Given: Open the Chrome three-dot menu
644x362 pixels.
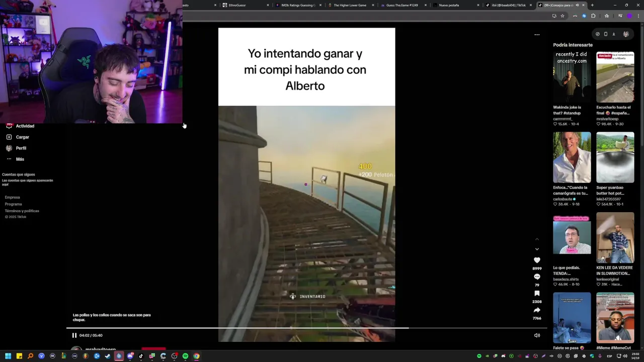Looking at the screenshot, I should 638,16.
